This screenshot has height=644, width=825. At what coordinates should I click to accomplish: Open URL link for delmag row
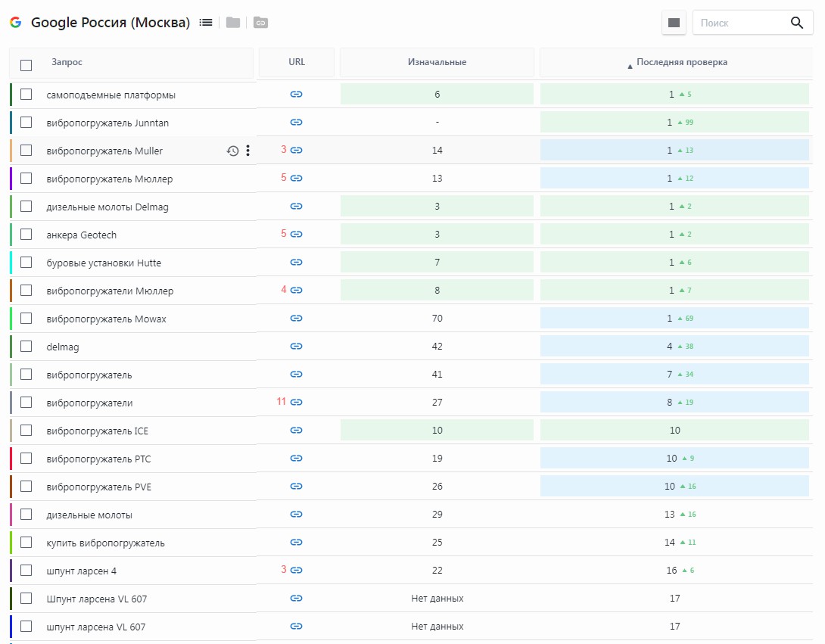(297, 347)
